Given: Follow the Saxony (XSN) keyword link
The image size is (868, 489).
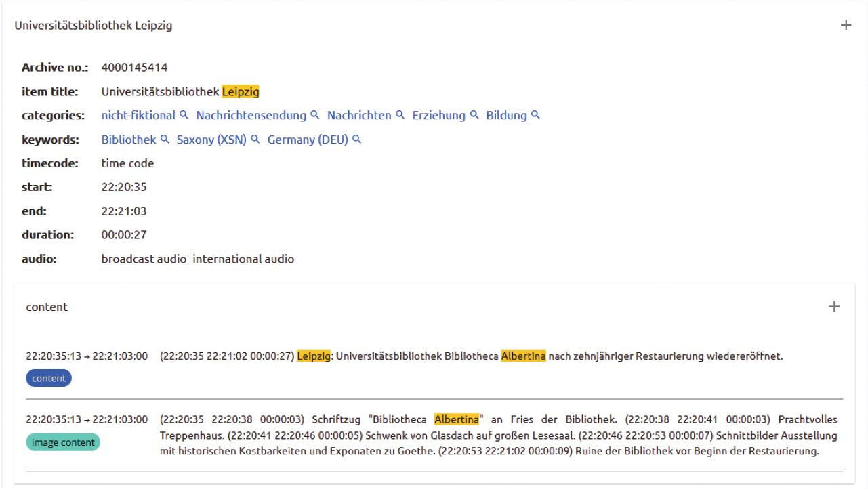Looking at the screenshot, I should (x=211, y=140).
